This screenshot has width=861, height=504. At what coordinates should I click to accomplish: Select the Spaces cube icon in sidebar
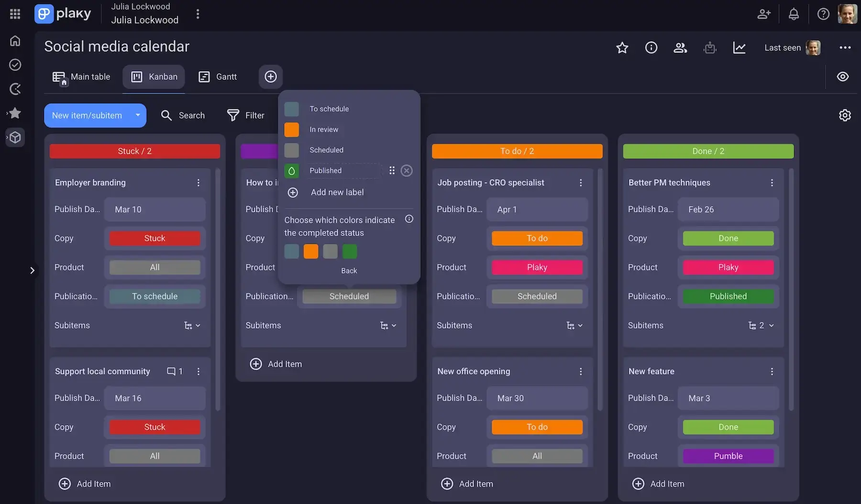pyautogui.click(x=15, y=137)
